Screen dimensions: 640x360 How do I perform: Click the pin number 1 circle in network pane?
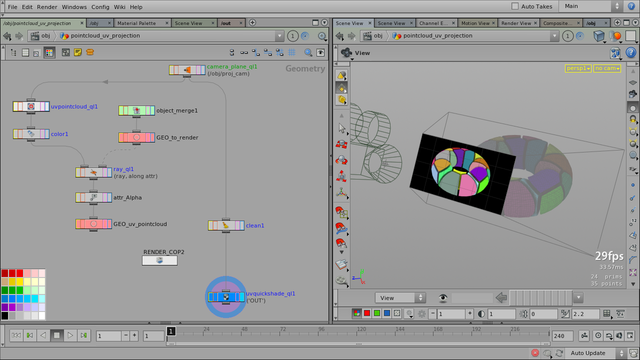point(292,36)
